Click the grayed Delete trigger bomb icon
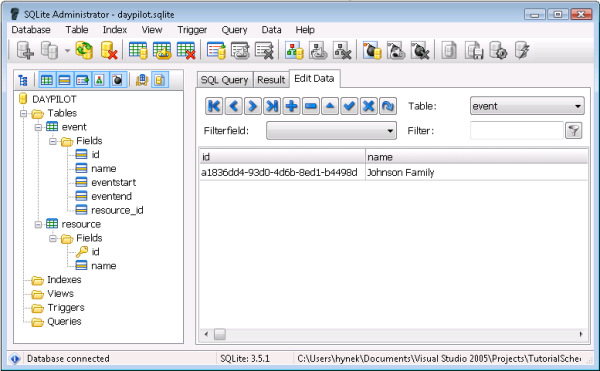This screenshot has height=371, width=600. tap(420, 50)
